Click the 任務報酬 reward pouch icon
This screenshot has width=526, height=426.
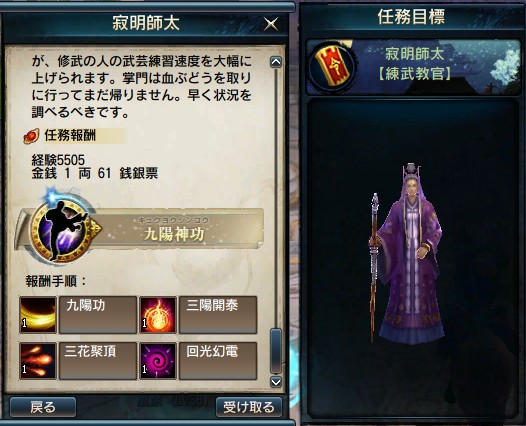click(31, 136)
